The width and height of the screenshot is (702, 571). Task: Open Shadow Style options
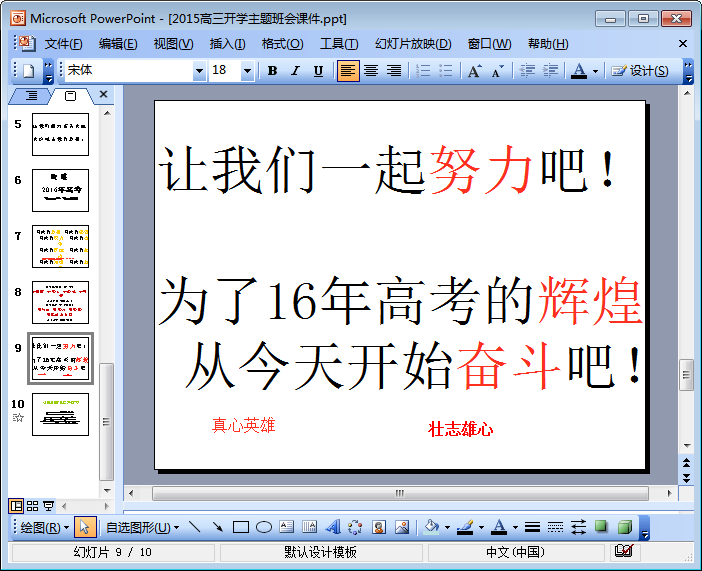click(601, 527)
